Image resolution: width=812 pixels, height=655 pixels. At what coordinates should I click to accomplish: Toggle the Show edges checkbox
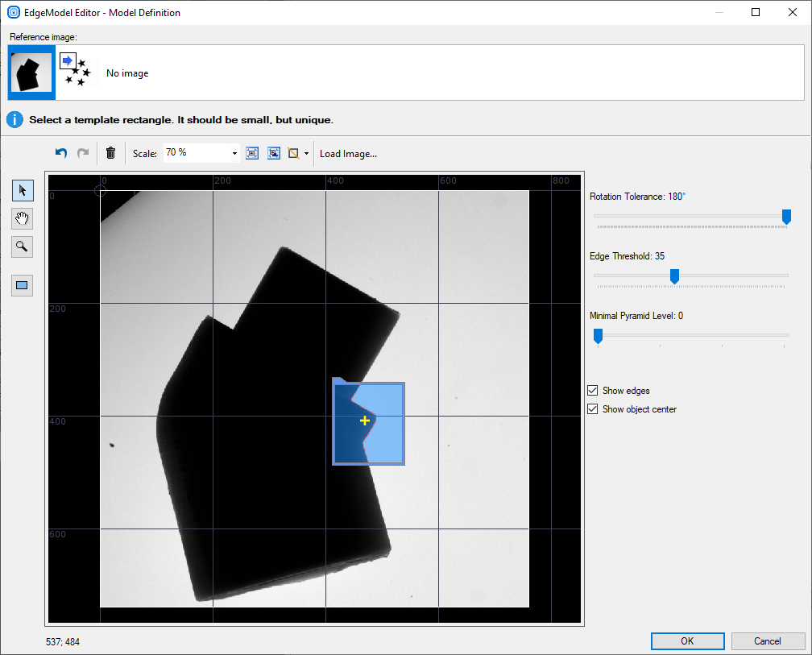click(594, 391)
